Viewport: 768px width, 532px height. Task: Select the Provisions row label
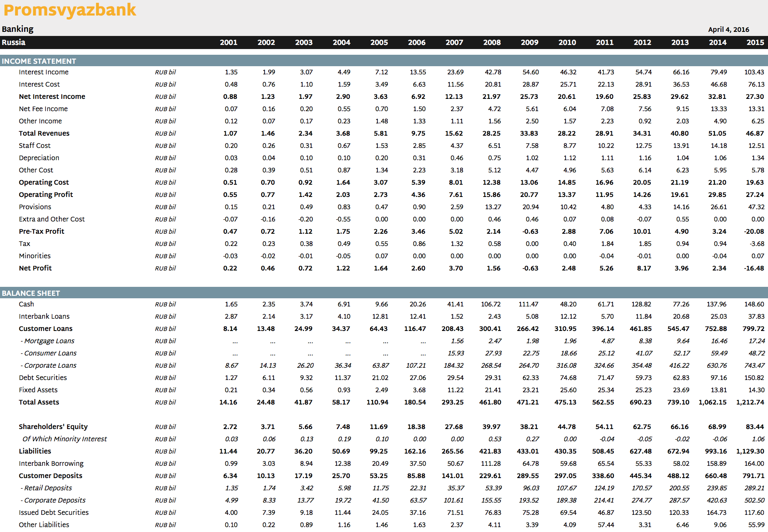(35, 207)
